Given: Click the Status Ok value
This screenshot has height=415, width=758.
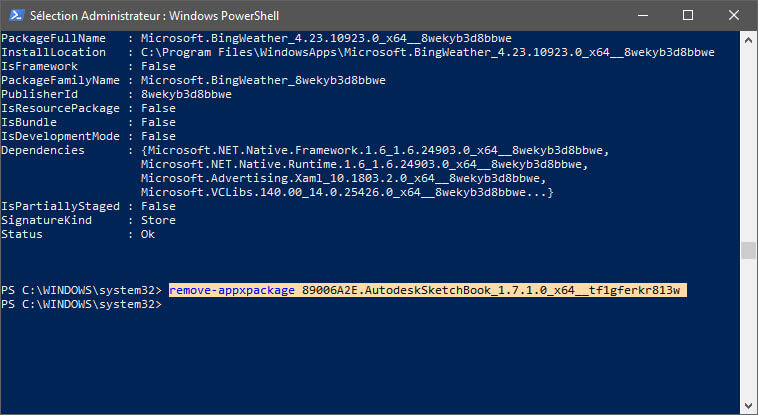Looking at the screenshot, I should click(x=148, y=234).
